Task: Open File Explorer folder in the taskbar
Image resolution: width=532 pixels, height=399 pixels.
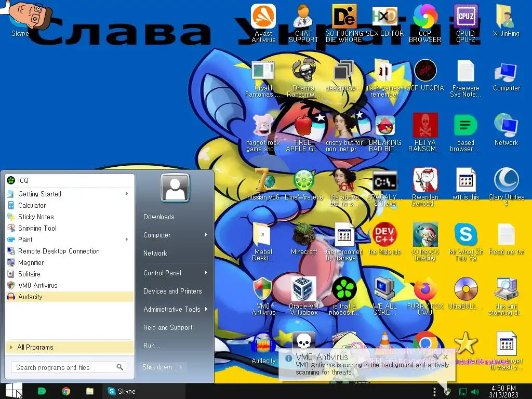Action: click(89, 391)
